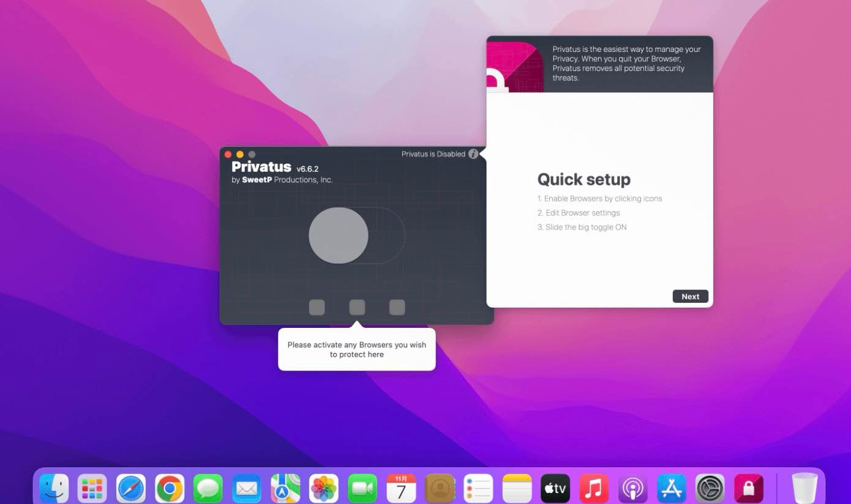Open the Calendar icon in the Dock
Viewport: 851px width, 504px height.
point(401,489)
